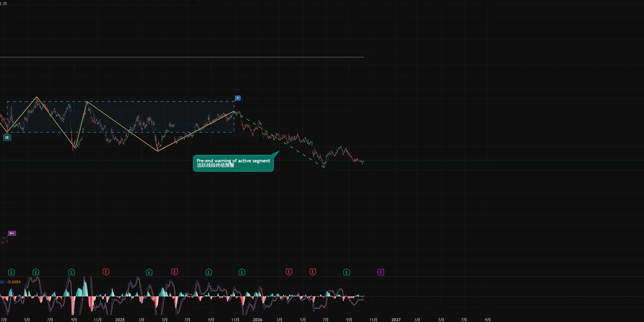Select the fourth red earnings E marker
The image size is (644, 322).
(x=313, y=272)
